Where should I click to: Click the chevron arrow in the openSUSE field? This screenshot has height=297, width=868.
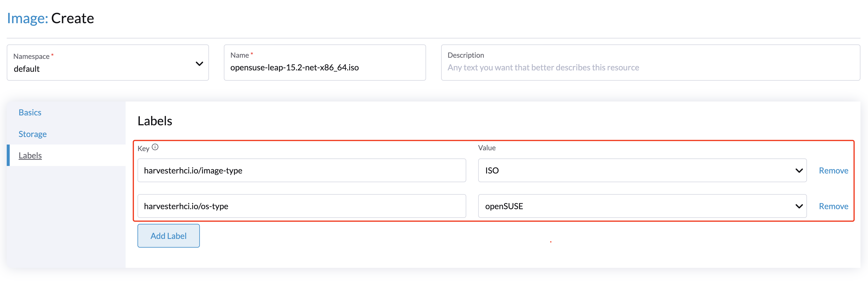point(799,206)
